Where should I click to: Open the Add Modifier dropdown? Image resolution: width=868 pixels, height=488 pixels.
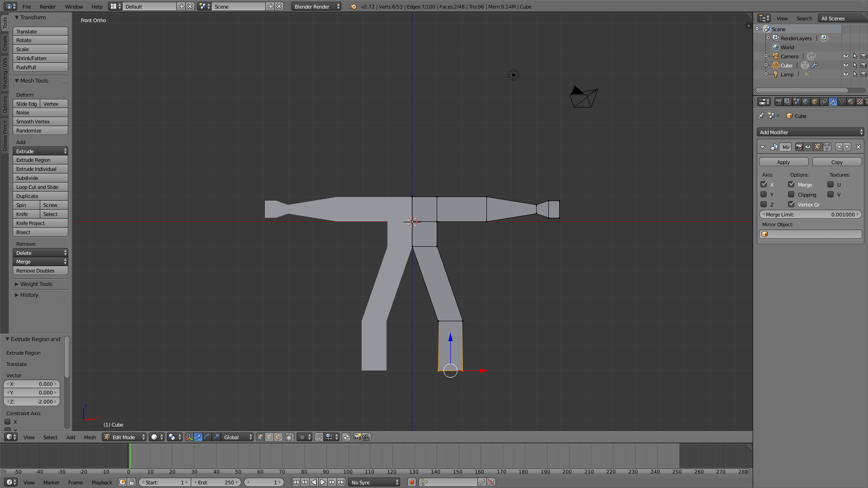(x=810, y=132)
